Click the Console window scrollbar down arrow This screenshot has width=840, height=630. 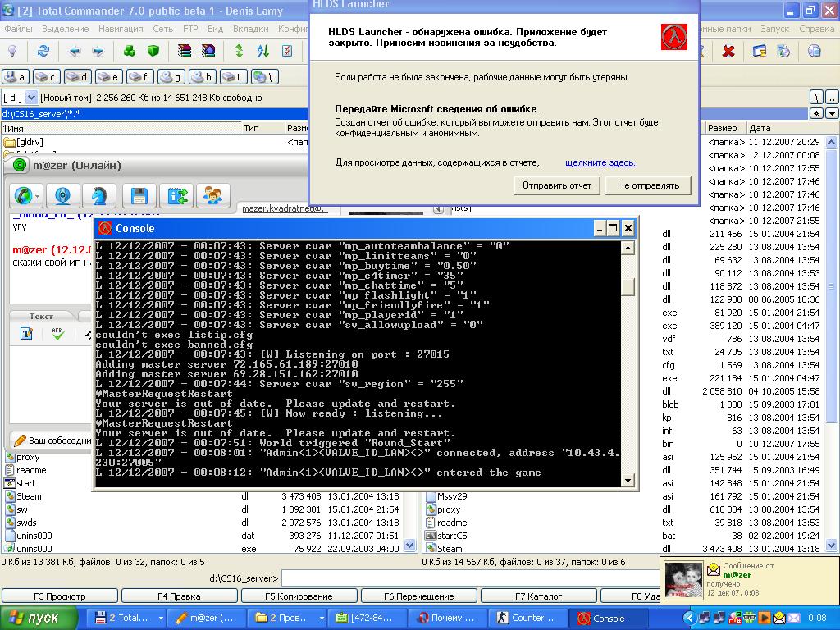click(x=628, y=481)
